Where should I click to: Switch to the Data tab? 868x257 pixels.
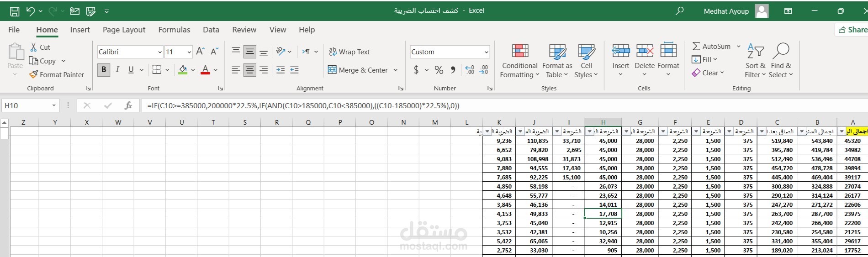(211, 30)
